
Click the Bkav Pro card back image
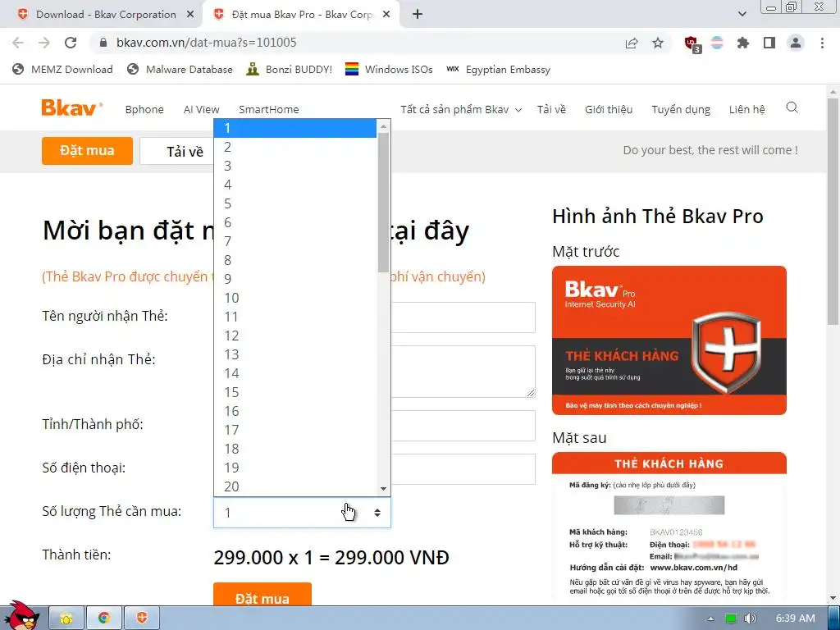pos(669,526)
